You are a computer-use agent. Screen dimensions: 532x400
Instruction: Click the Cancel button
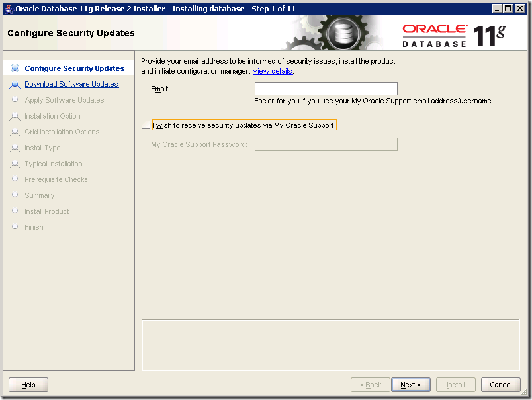[500, 385]
